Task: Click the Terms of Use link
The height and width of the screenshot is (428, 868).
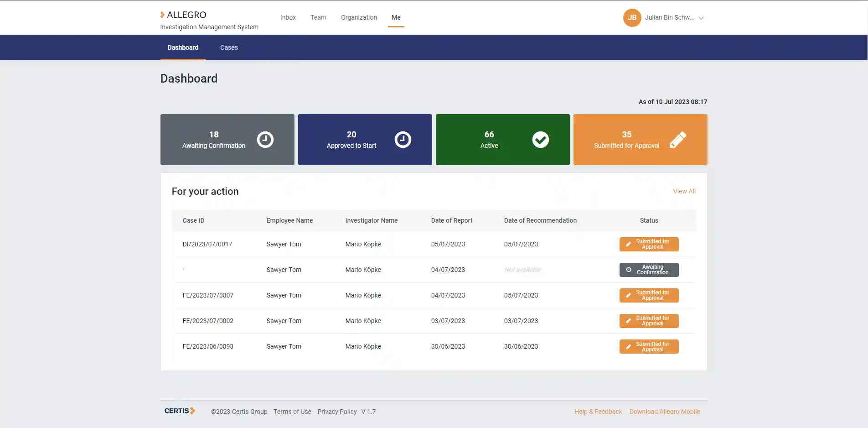Action: click(x=292, y=412)
